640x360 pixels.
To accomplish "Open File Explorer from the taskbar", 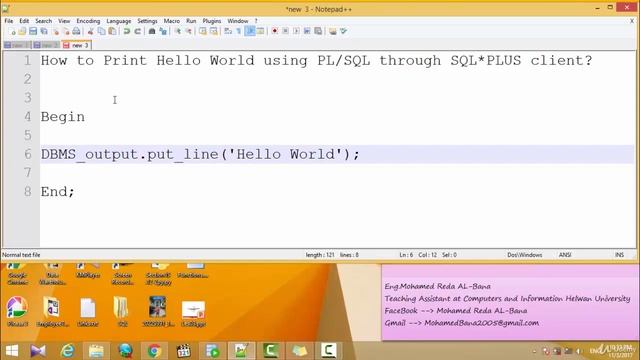I will [96, 351].
